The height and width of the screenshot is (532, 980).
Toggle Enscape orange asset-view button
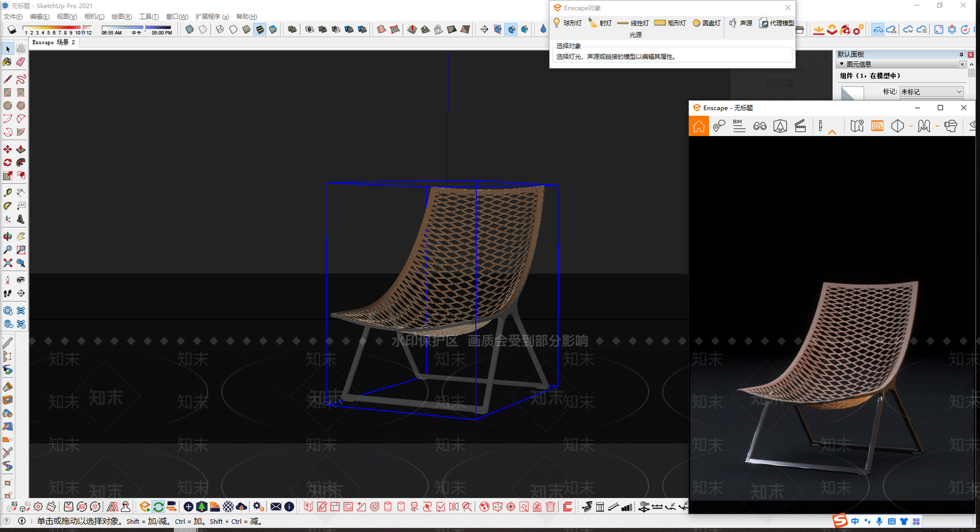[877, 126]
